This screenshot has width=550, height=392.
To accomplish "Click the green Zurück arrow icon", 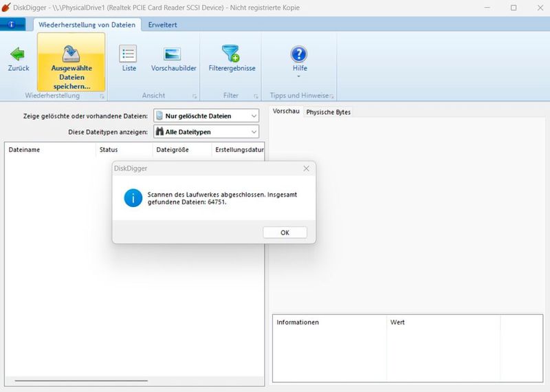I will tap(18, 54).
